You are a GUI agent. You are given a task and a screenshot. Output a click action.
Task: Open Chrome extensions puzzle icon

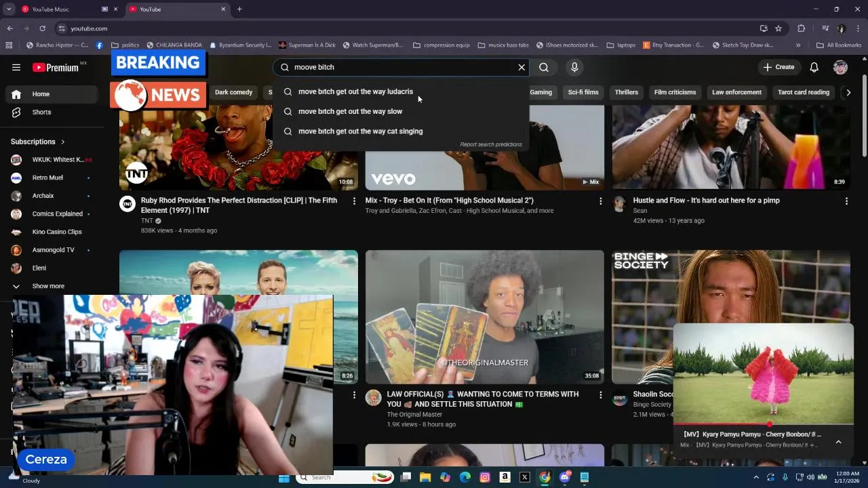click(x=802, y=28)
